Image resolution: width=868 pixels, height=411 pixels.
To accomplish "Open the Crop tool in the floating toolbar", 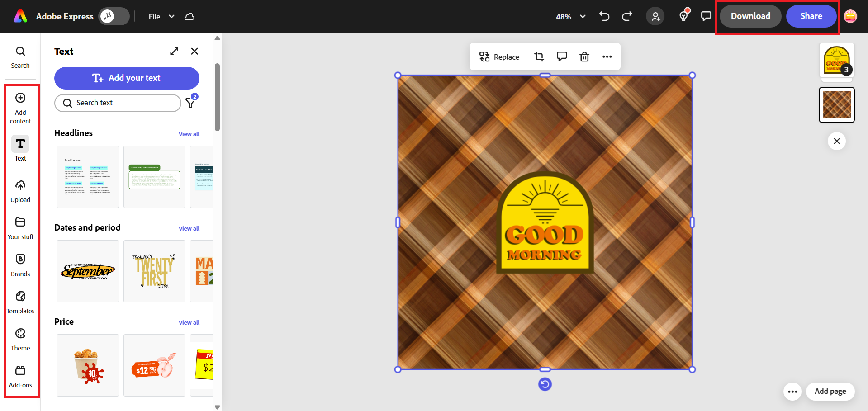I will (539, 57).
